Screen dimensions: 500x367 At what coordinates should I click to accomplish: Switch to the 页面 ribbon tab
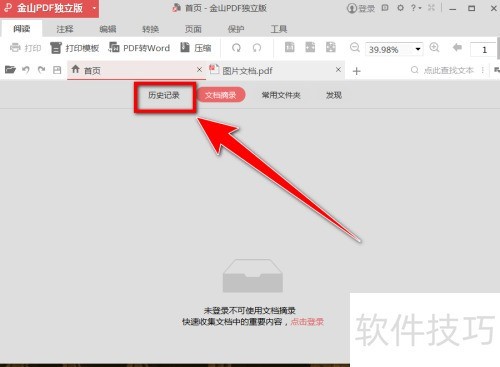pos(193,29)
